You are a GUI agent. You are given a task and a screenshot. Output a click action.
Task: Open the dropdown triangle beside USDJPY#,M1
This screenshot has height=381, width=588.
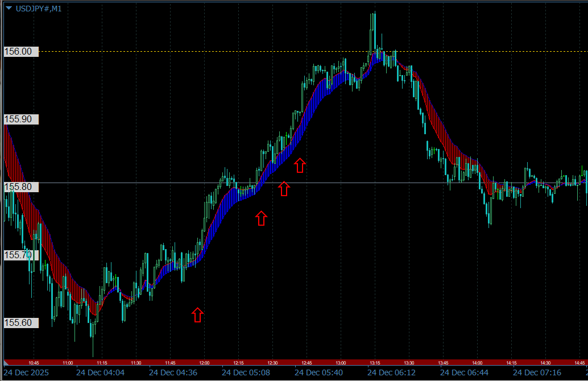pyautogui.click(x=9, y=7)
